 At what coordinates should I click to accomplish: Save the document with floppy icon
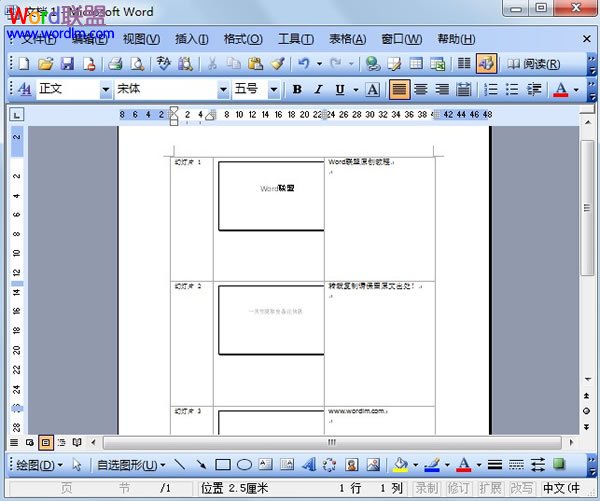67,64
